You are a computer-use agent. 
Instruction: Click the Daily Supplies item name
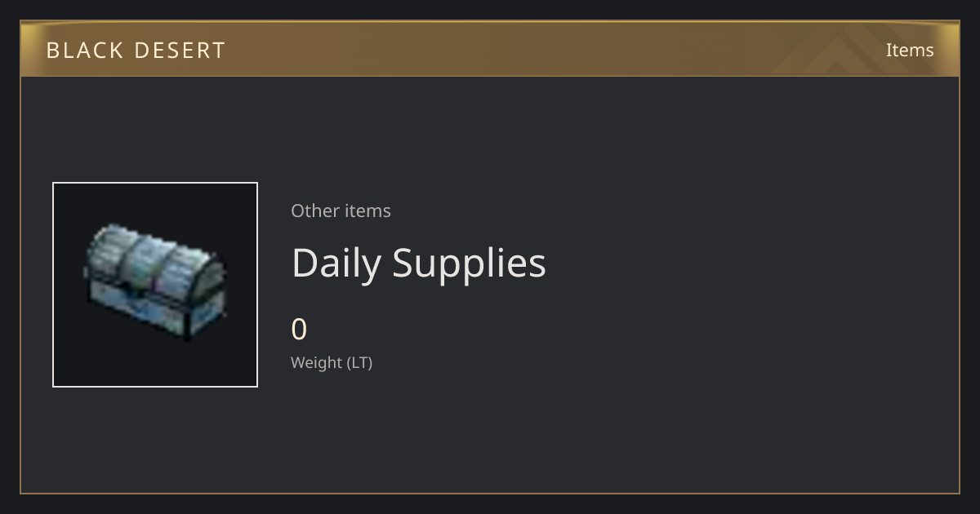[419, 263]
